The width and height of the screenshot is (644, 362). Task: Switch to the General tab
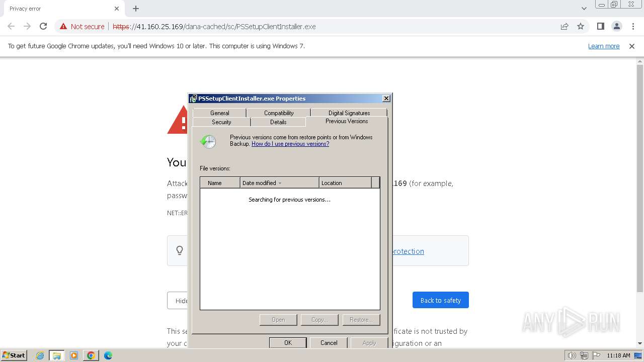click(x=219, y=113)
